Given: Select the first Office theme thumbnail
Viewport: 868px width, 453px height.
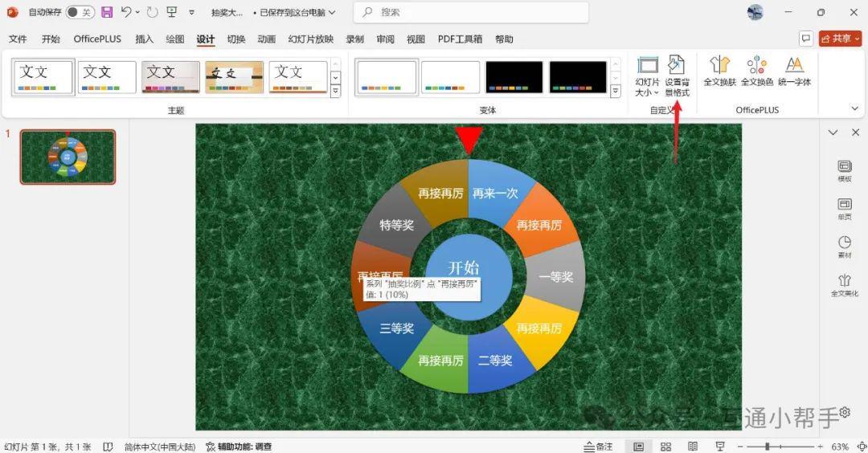Looking at the screenshot, I should [43, 77].
